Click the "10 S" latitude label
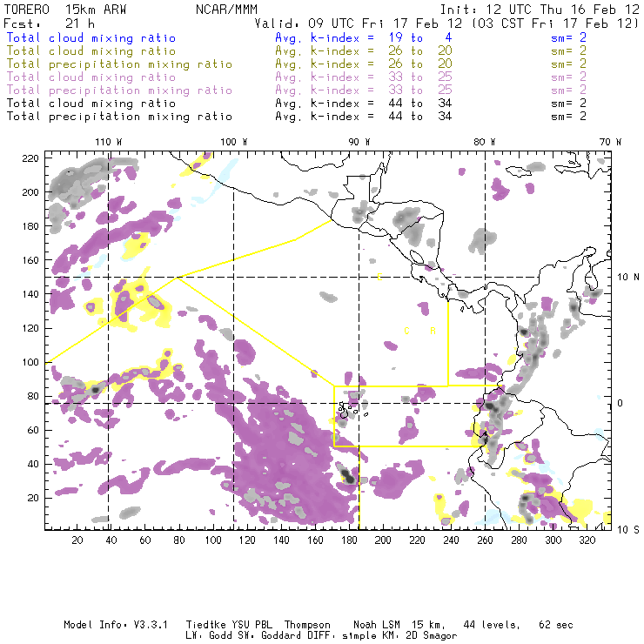Image resolution: width=644 pixels, height=644 pixels. pyautogui.click(x=628, y=529)
